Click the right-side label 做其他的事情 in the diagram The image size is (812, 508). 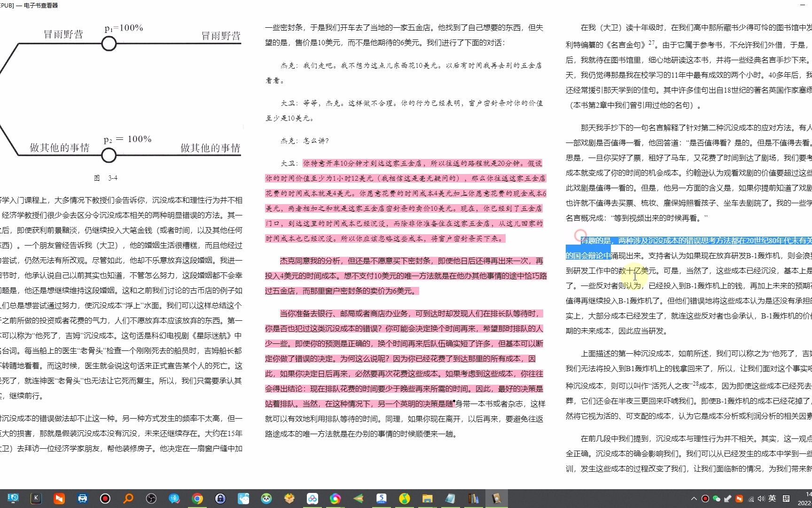pyautogui.click(x=211, y=148)
